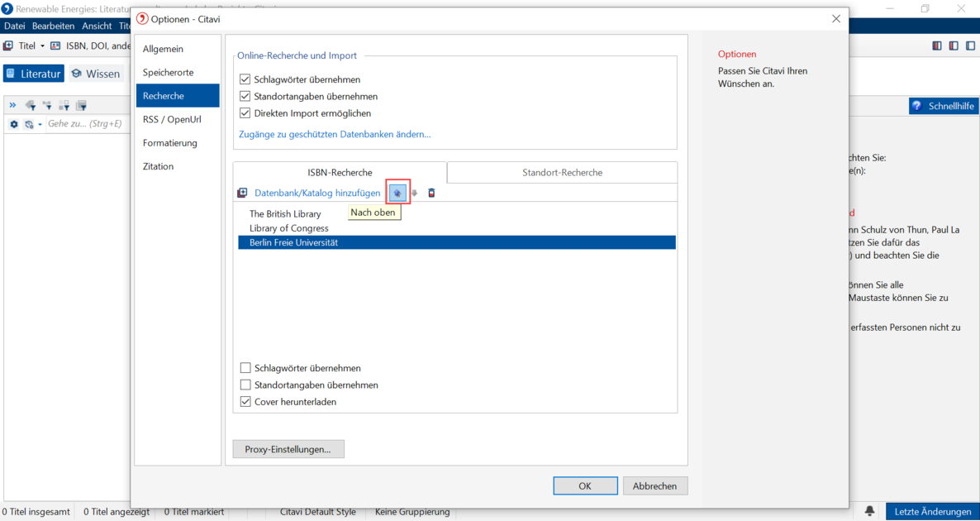Screen dimensions: 980x521
Task: Confirm the dialog with OK
Action: coord(585,486)
